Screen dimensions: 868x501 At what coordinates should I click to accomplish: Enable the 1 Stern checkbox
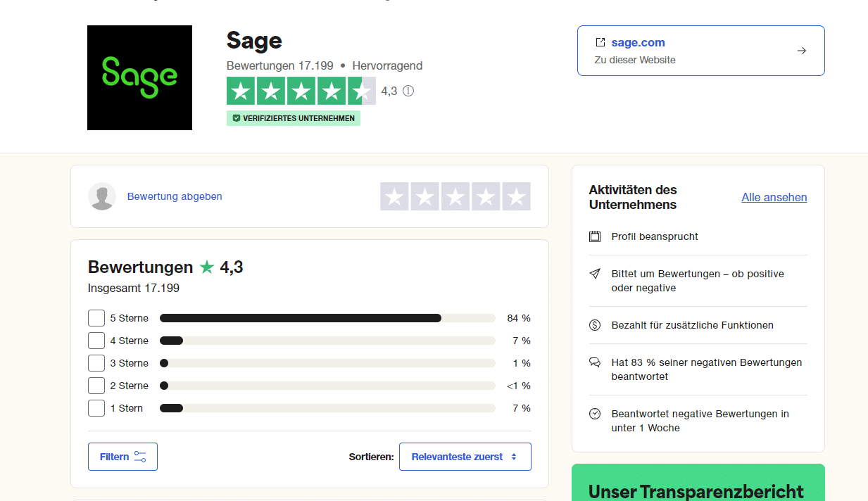[x=96, y=408]
